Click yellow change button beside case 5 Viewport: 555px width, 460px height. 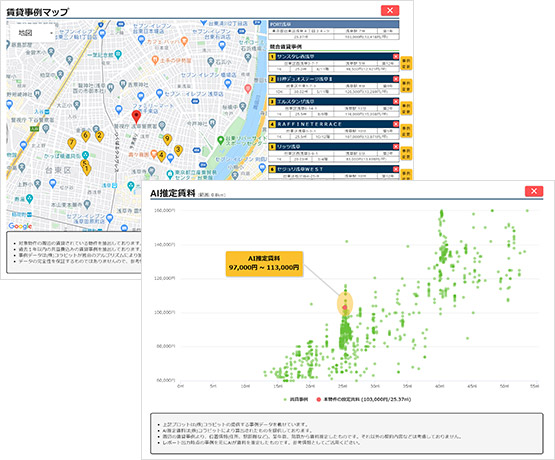click(x=406, y=154)
